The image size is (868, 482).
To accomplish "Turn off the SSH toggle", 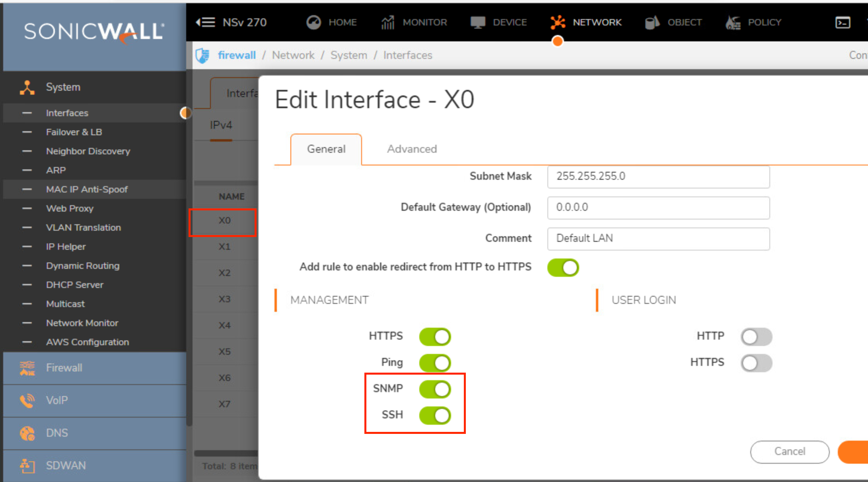I will 435,416.
